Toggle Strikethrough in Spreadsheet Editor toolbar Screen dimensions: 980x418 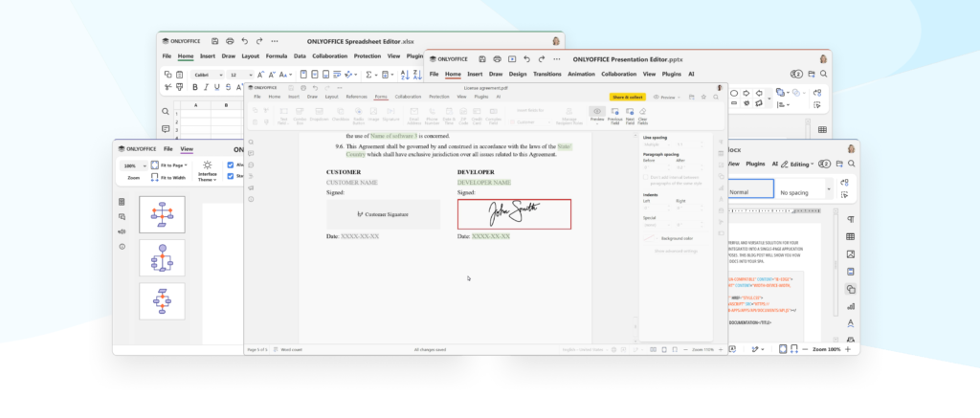coord(228,87)
